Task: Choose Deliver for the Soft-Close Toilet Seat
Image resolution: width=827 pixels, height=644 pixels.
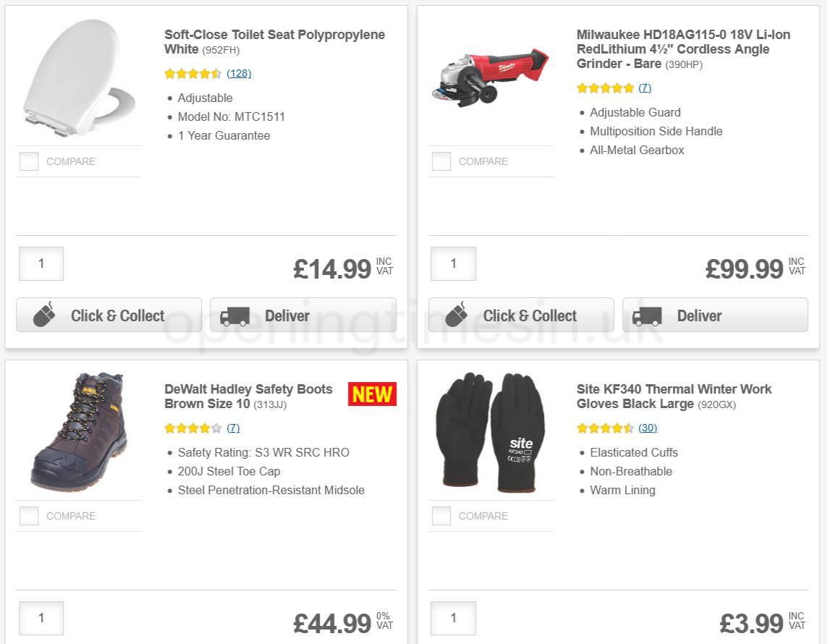Action: coord(302,315)
